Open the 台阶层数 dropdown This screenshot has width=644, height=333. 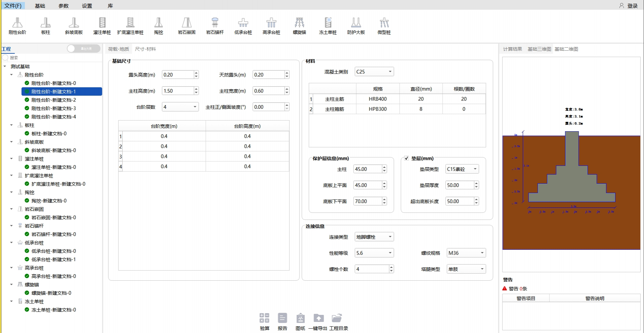tap(180, 107)
